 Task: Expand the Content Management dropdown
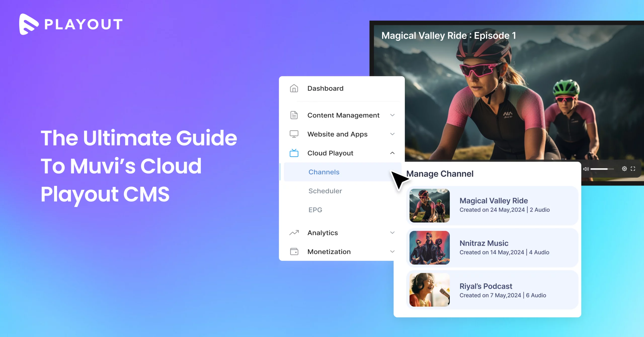[393, 115]
